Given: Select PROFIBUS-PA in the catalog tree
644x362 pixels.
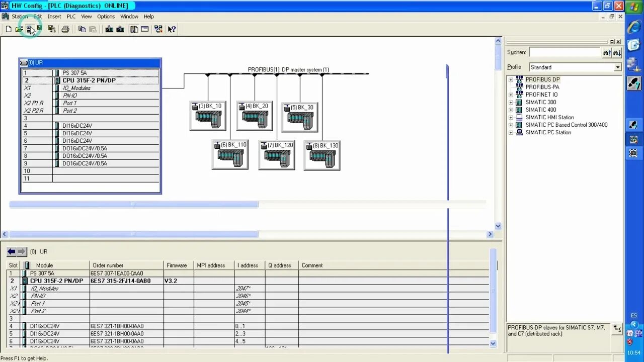Looking at the screenshot, I should (x=542, y=87).
